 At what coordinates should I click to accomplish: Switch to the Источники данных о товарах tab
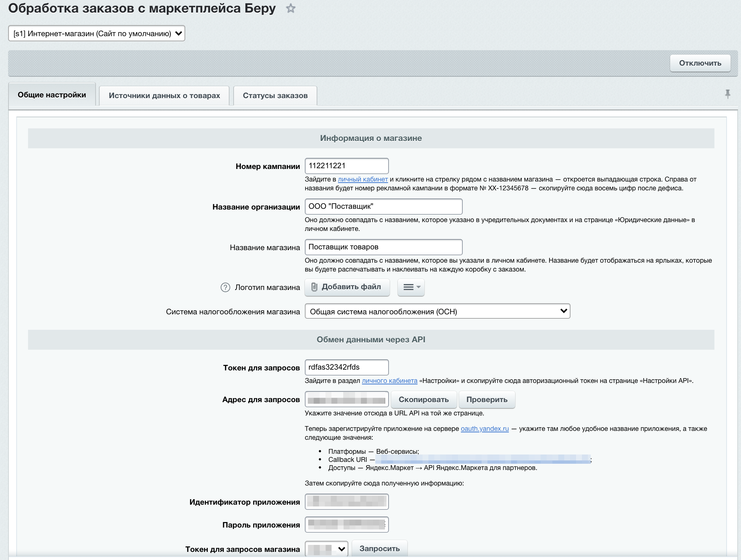point(164,96)
